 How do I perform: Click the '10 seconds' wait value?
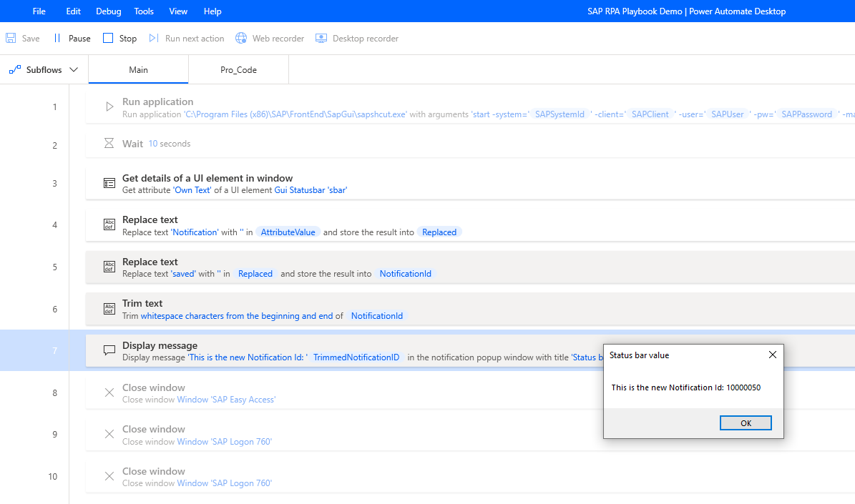click(170, 143)
